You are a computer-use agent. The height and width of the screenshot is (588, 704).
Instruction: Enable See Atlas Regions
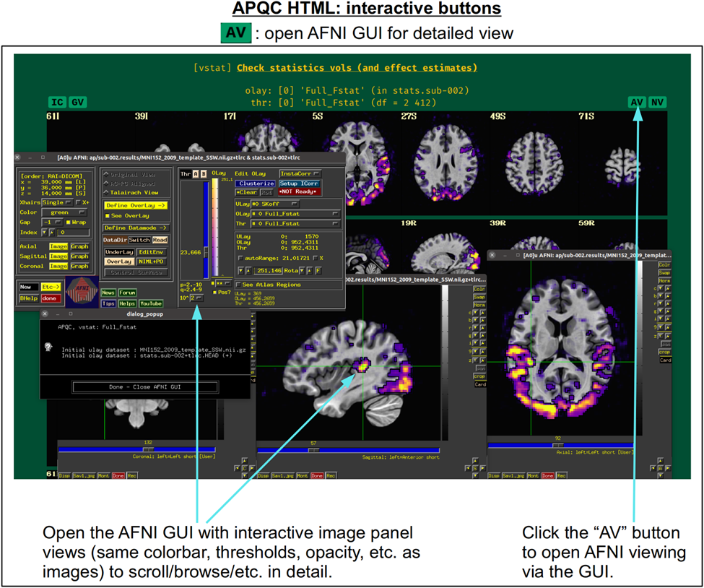238,285
